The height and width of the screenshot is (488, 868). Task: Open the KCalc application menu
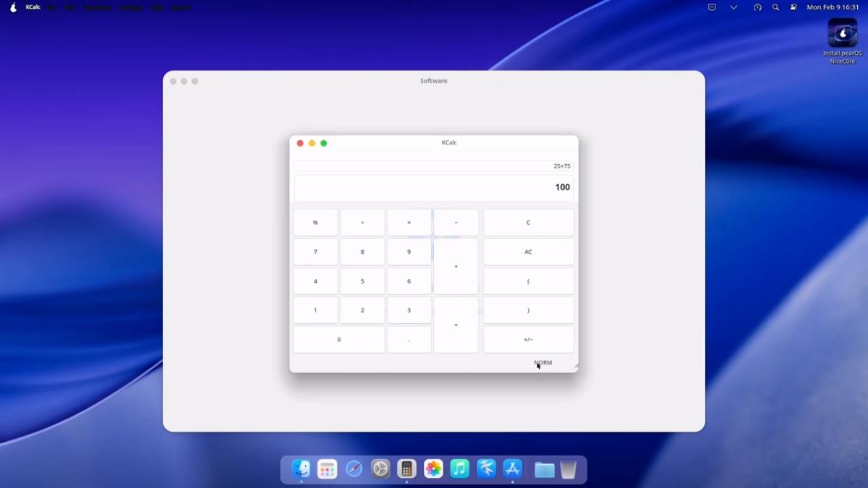(x=33, y=7)
